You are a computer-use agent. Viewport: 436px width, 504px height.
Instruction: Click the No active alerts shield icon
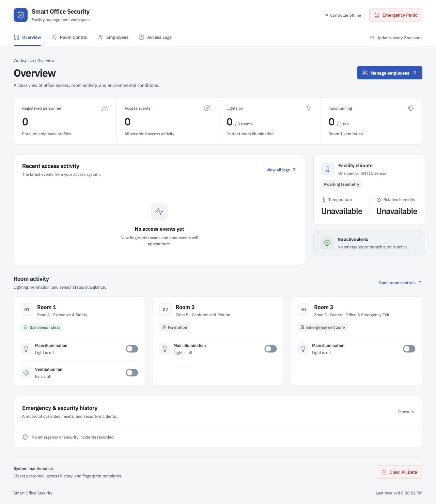point(327,243)
